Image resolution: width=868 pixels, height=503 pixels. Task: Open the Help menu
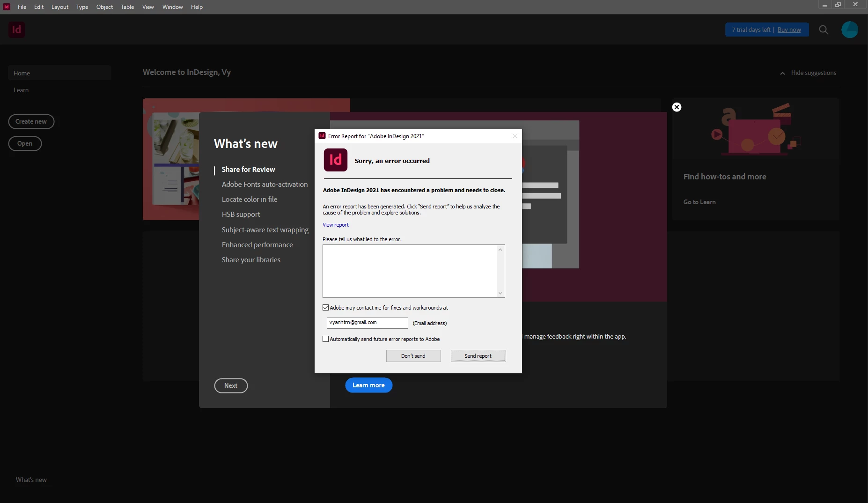(x=197, y=7)
